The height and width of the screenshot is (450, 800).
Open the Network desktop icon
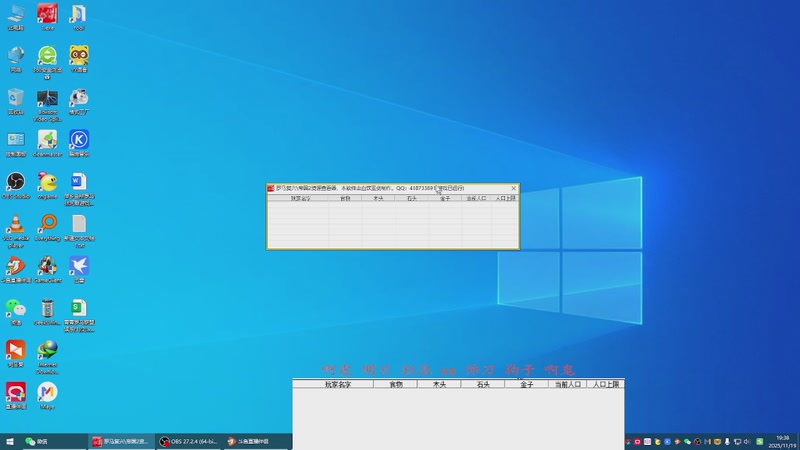(x=16, y=59)
